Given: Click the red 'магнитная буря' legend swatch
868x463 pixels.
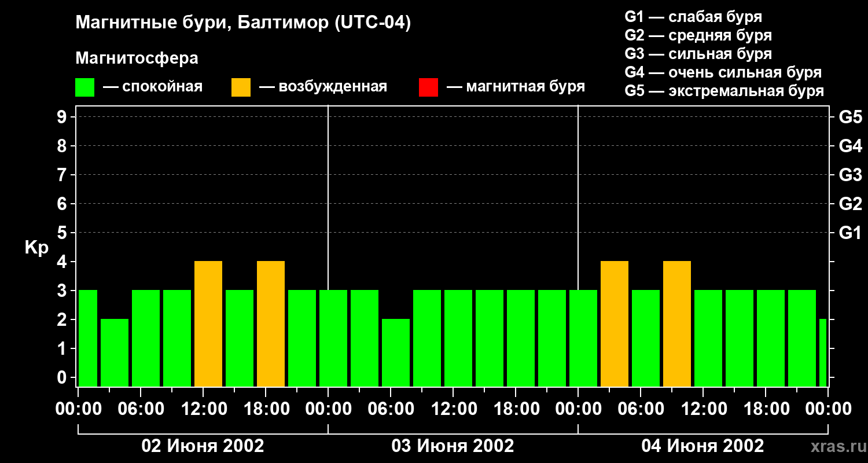Looking at the screenshot, I should (x=428, y=87).
